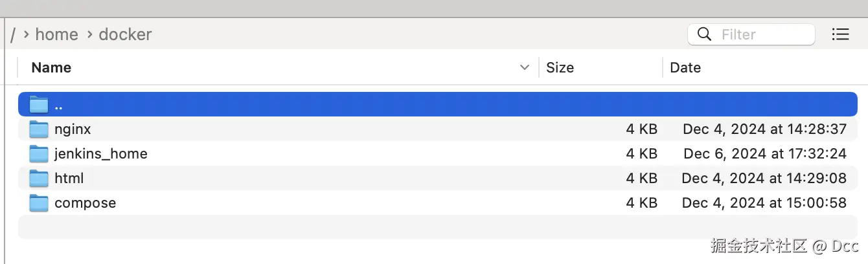The width and height of the screenshot is (868, 264).
Task: Jump to root slash in breadcrumb
Action: [x=13, y=34]
